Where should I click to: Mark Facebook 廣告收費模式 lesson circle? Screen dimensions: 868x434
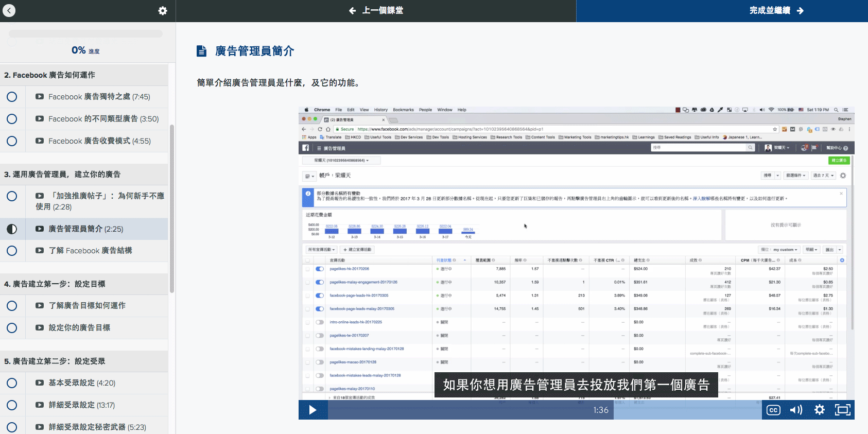click(12, 141)
